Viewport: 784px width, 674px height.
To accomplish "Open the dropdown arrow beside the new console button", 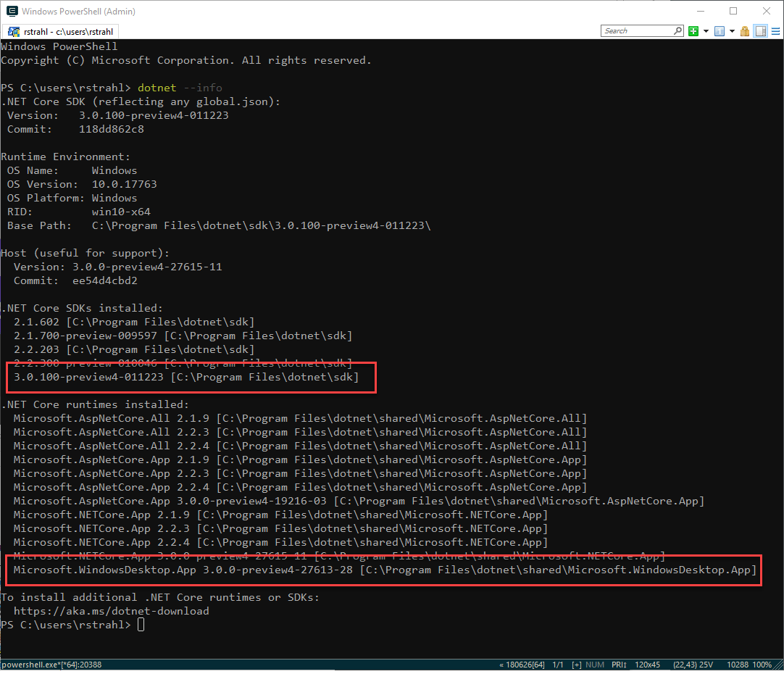I will coord(706,31).
